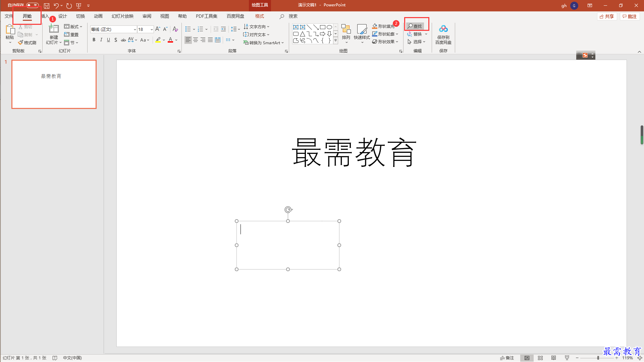The image size is (644, 362).
Task: Select the oval shape in gallery
Action: point(329,27)
